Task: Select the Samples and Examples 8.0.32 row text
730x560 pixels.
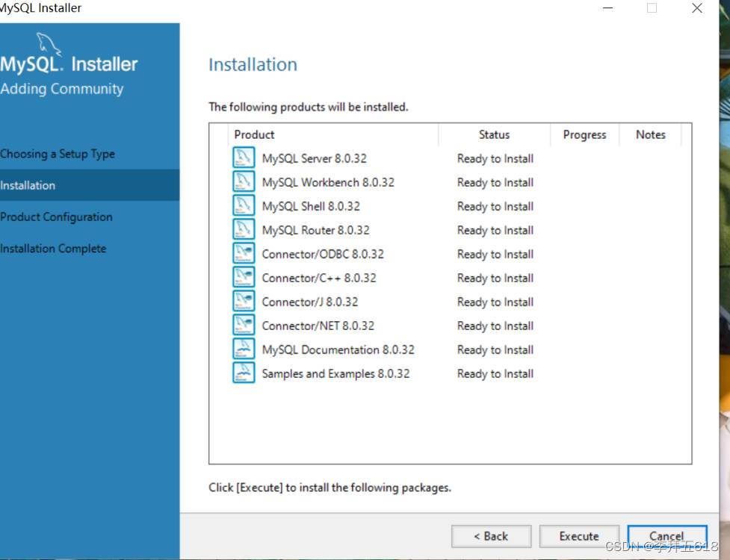Action: (x=335, y=373)
